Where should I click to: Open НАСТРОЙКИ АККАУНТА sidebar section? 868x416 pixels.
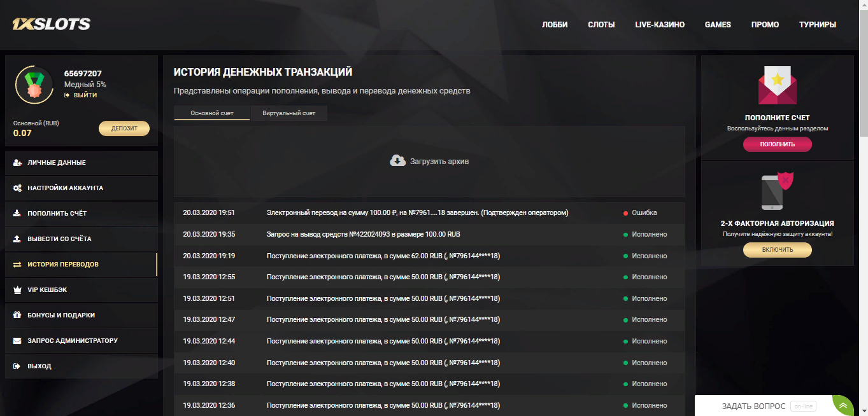tap(81, 188)
